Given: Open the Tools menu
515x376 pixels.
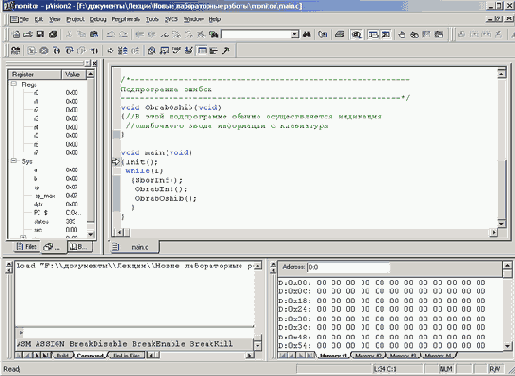Looking at the screenshot, I should point(152,19).
